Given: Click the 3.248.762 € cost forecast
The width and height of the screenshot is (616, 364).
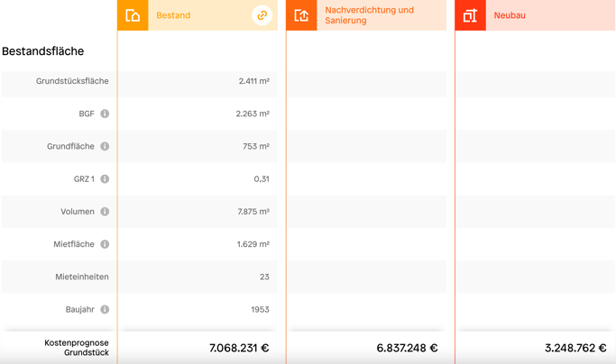Looking at the screenshot, I should coord(575,348).
